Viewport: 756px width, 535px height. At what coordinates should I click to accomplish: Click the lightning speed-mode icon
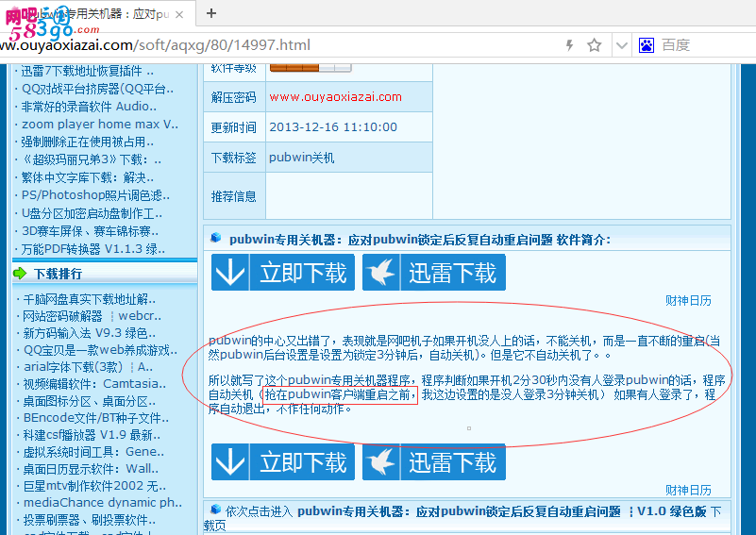[x=569, y=45]
